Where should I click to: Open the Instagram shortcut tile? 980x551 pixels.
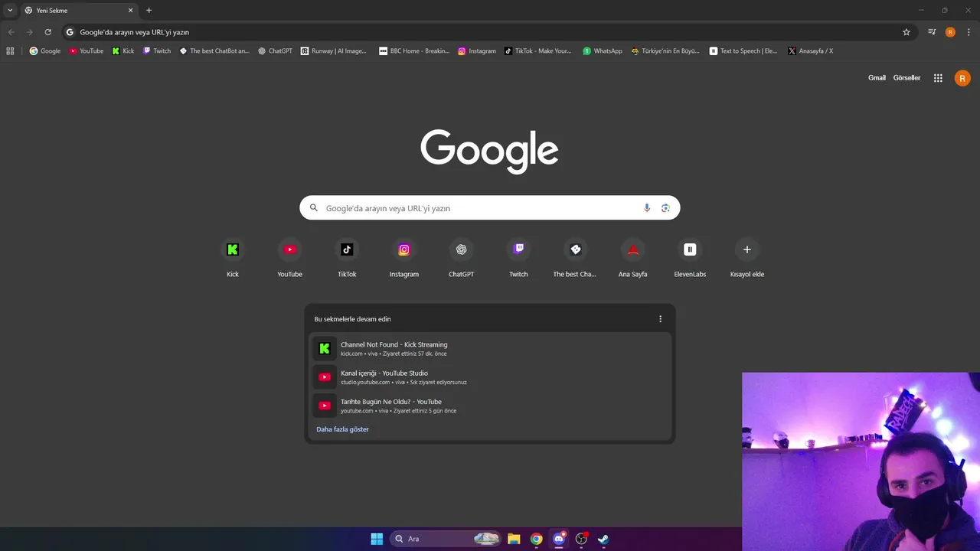click(x=404, y=259)
